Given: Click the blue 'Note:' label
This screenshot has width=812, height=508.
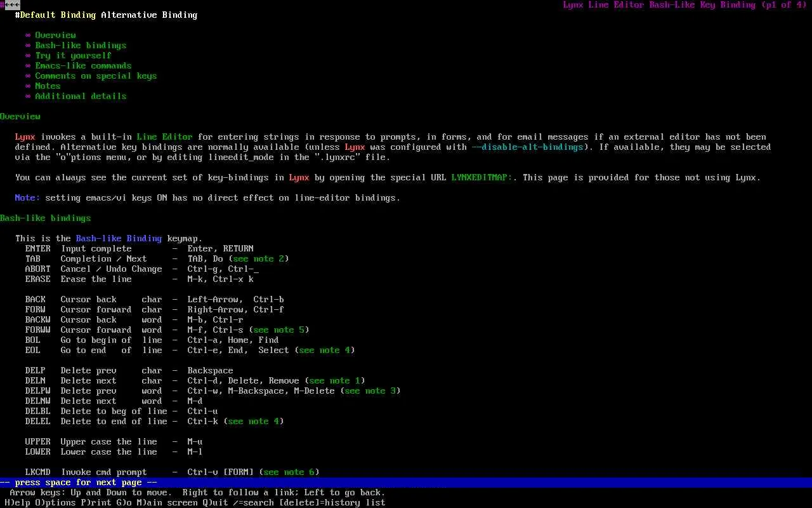Looking at the screenshot, I should pyautogui.click(x=28, y=198).
